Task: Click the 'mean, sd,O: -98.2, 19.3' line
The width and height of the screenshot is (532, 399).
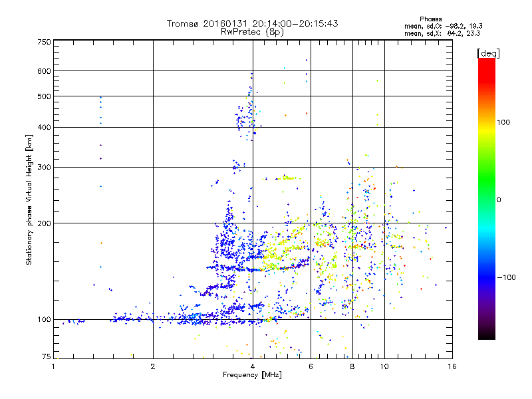Action: (444, 26)
